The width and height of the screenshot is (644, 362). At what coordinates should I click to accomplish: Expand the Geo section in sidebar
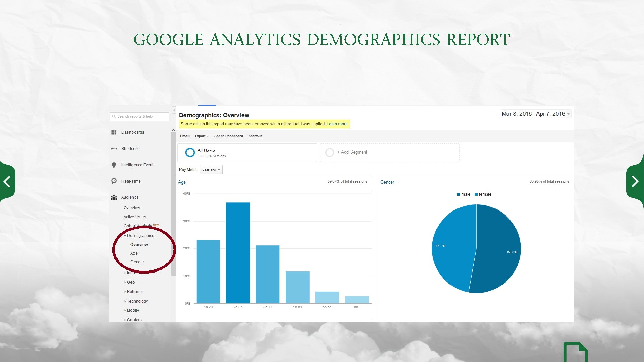tap(130, 282)
